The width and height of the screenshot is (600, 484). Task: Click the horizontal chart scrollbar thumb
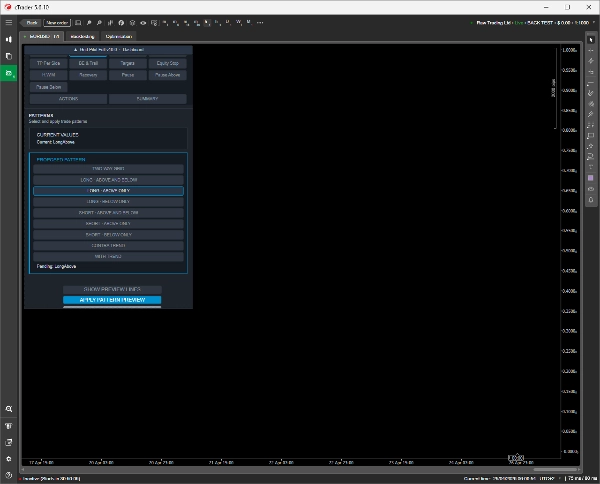point(555,469)
